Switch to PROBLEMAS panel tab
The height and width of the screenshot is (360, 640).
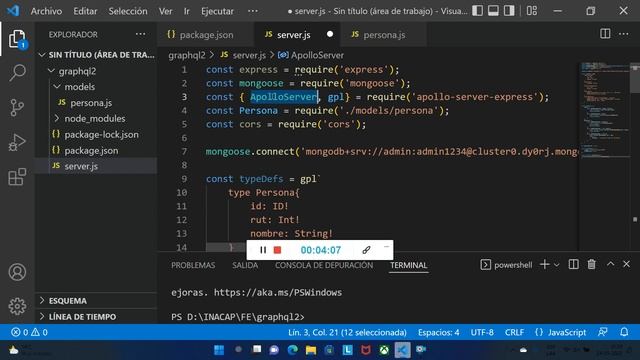(193, 265)
